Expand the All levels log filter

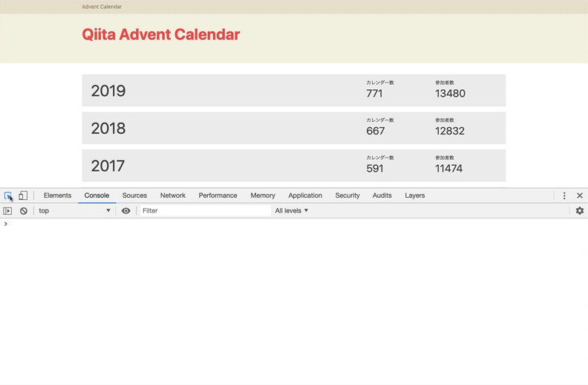click(x=292, y=211)
